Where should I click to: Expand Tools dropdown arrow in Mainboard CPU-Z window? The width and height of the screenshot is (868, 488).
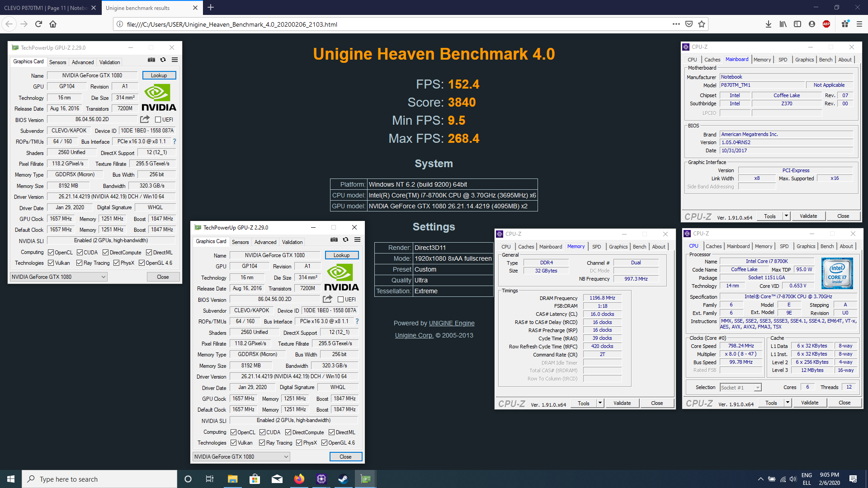coord(786,216)
